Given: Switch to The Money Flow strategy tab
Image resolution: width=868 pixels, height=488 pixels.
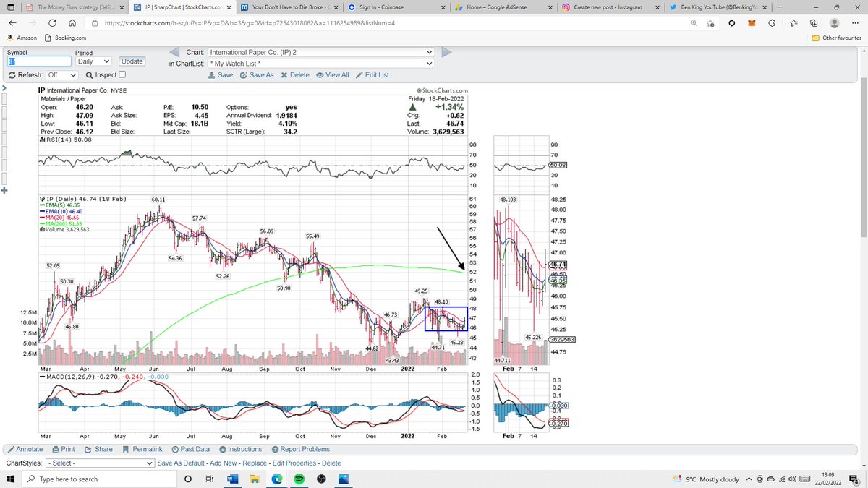Looking at the screenshot, I should point(75,7).
